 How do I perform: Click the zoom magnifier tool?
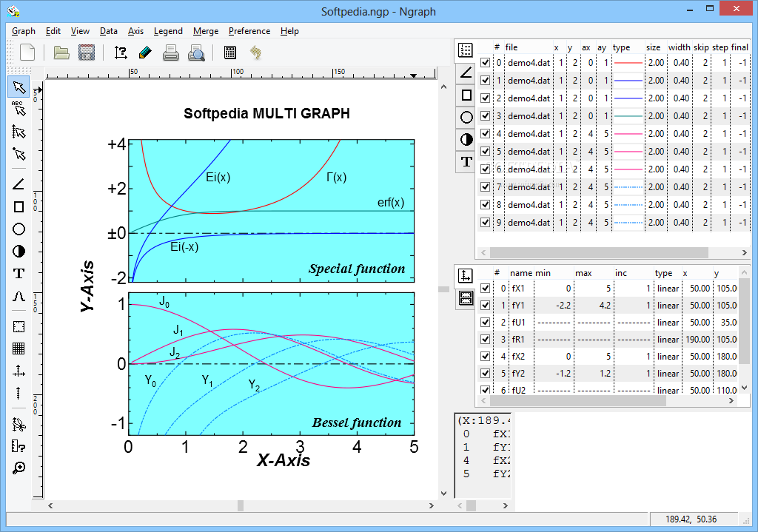(x=19, y=468)
